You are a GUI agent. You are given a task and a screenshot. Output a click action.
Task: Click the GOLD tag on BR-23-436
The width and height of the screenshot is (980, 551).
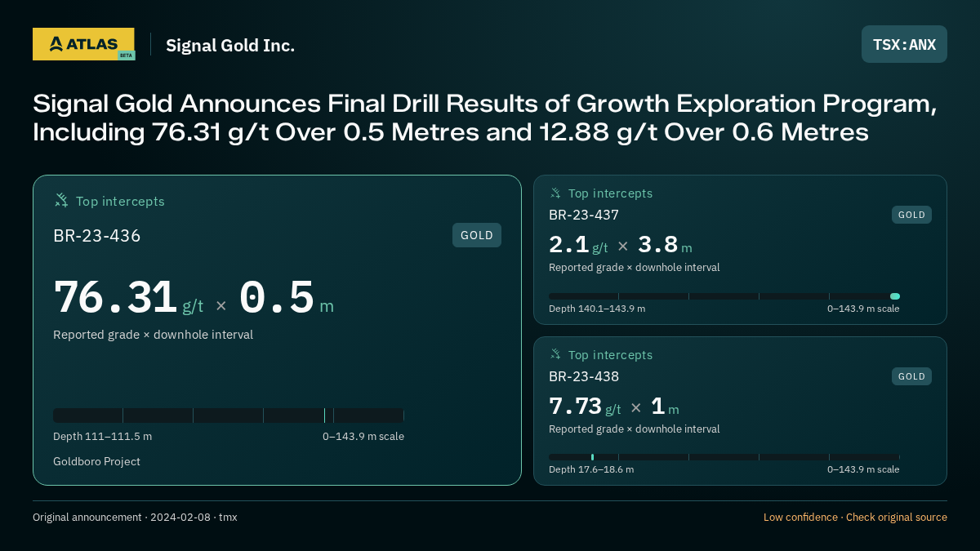pos(477,235)
